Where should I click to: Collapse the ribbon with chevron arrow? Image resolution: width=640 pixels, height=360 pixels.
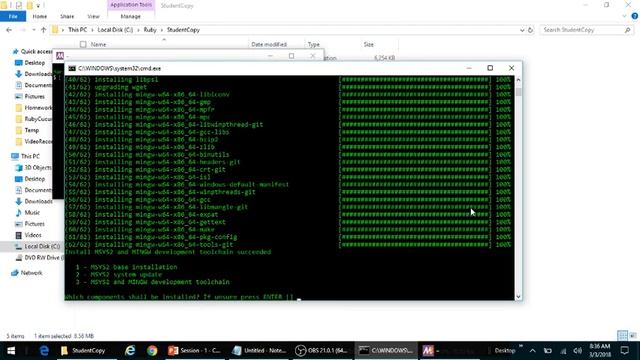(624, 16)
